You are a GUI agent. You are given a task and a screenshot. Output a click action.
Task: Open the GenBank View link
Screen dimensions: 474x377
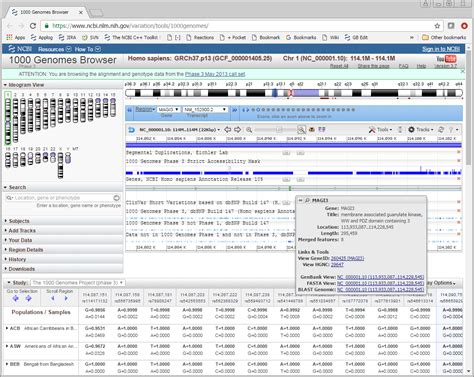(x=380, y=277)
